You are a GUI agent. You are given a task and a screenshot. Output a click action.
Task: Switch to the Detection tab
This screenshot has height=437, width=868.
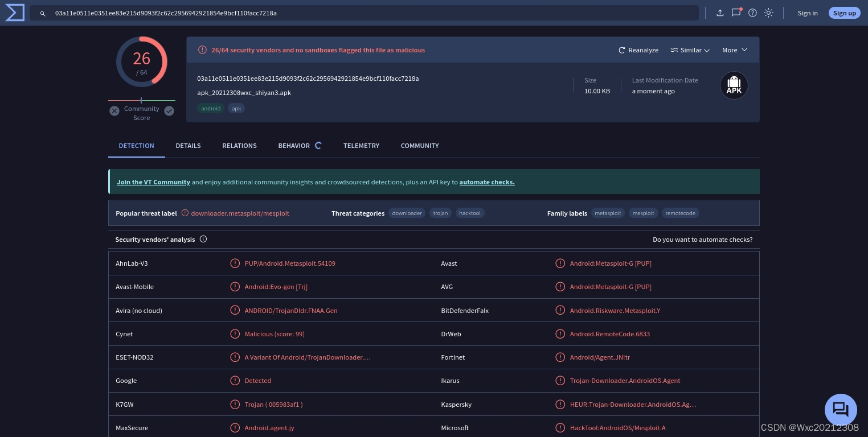click(136, 146)
